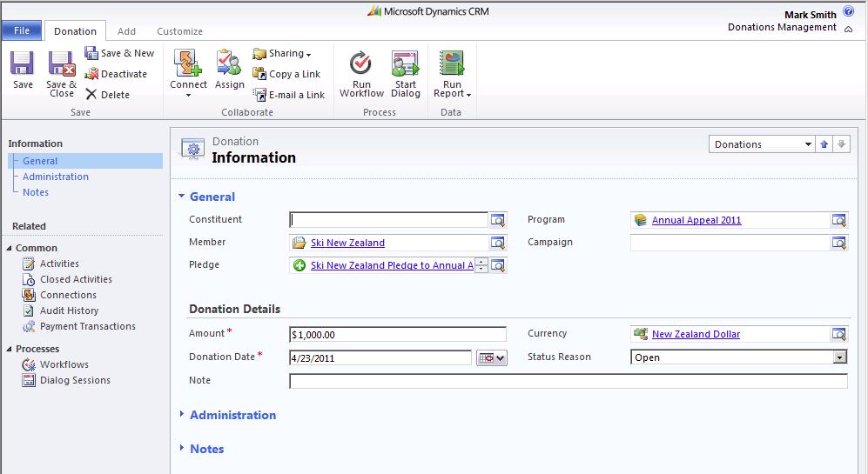The height and width of the screenshot is (474, 868).
Task: Switch to the Add ribbon tab
Action: pos(126,31)
